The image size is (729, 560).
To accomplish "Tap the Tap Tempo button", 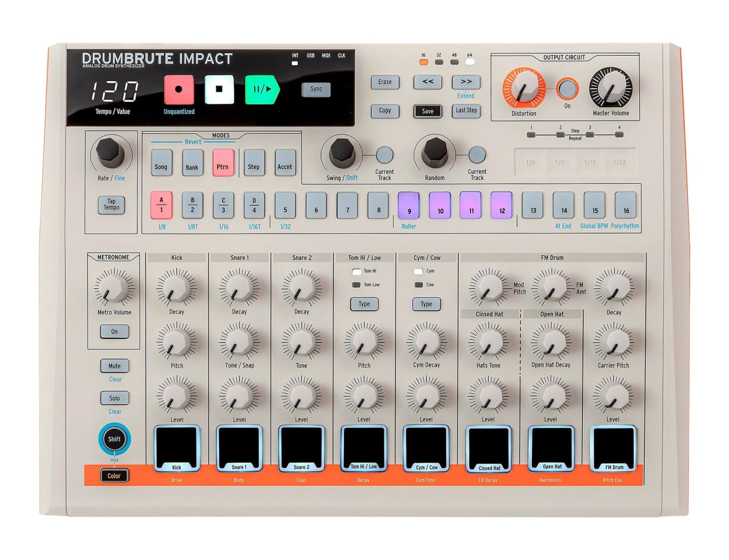I will click(x=111, y=205).
